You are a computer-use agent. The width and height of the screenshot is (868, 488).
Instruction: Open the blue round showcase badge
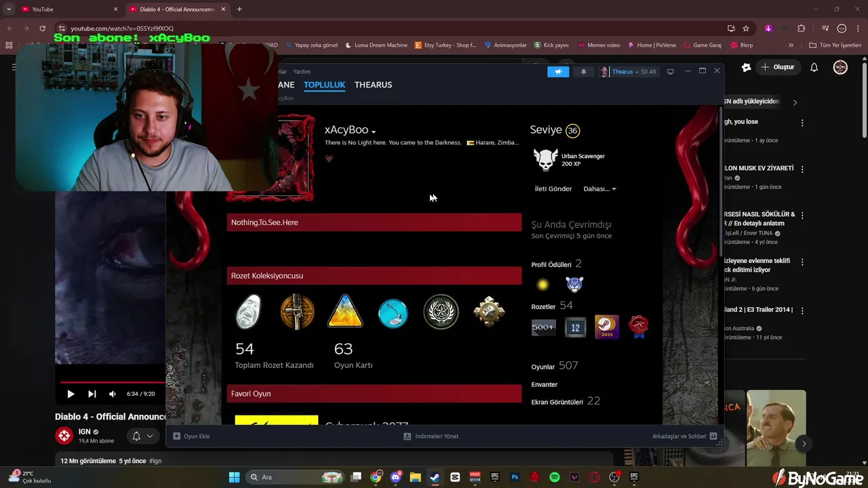[x=393, y=313]
